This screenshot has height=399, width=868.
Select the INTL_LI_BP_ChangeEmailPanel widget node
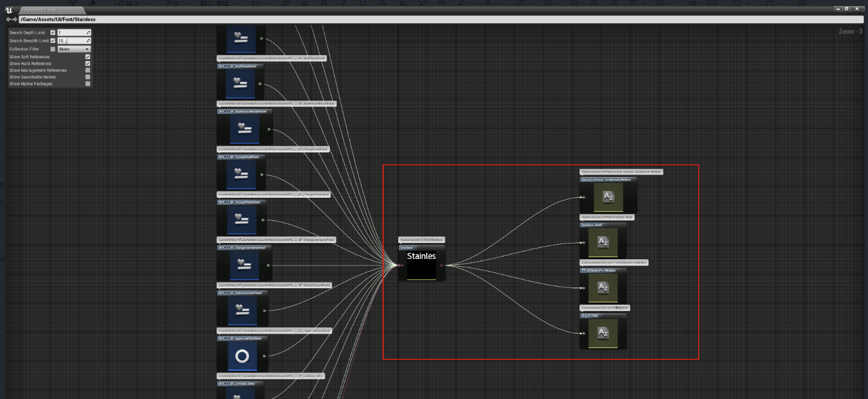point(241,174)
